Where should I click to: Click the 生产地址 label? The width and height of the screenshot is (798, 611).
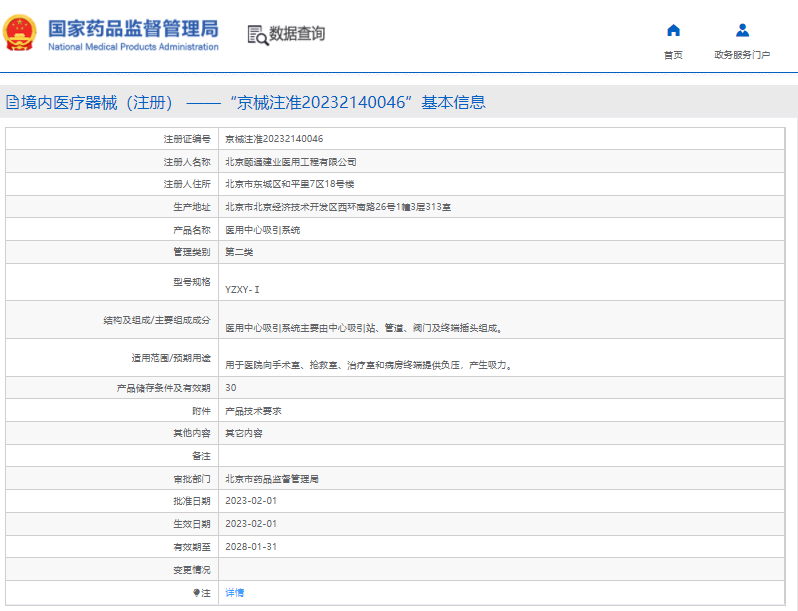coord(192,207)
